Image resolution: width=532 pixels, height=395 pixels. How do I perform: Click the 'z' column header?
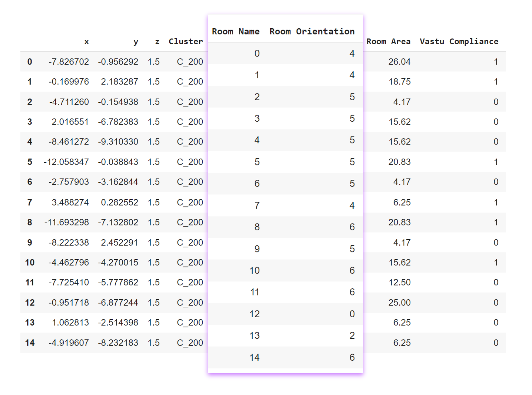coord(157,42)
